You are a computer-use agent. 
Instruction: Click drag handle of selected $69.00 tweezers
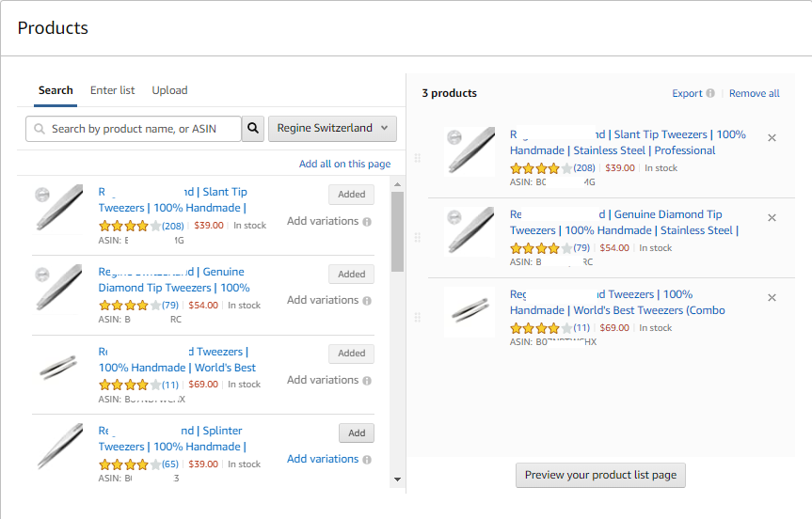click(418, 317)
